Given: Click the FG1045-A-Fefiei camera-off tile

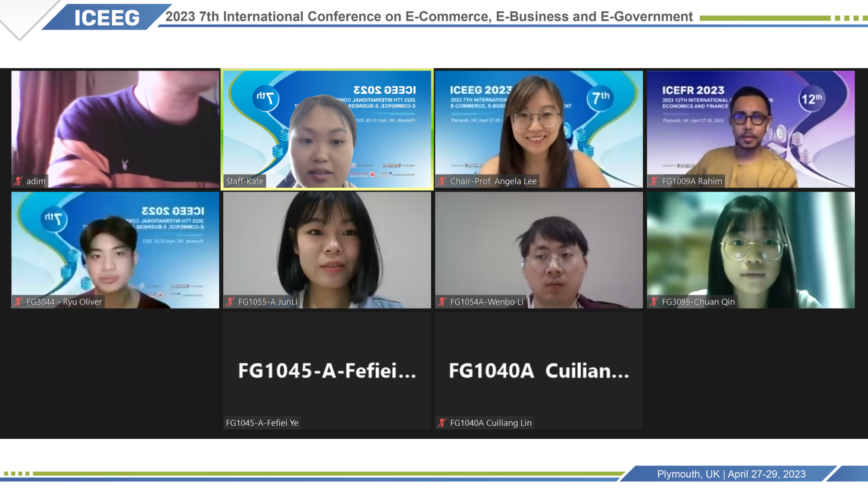Looking at the screenshot, I should [327, 371].
